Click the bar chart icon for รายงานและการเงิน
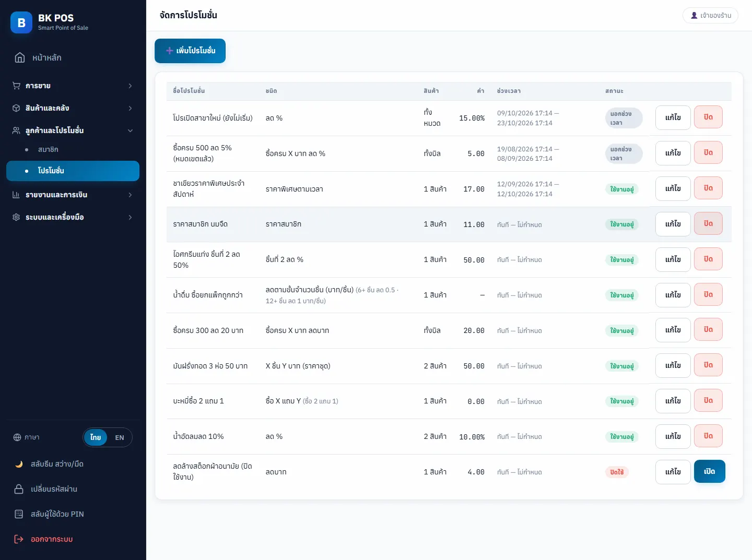The width and height of the screenshot is (752, 560). click(x=16, y=195)
